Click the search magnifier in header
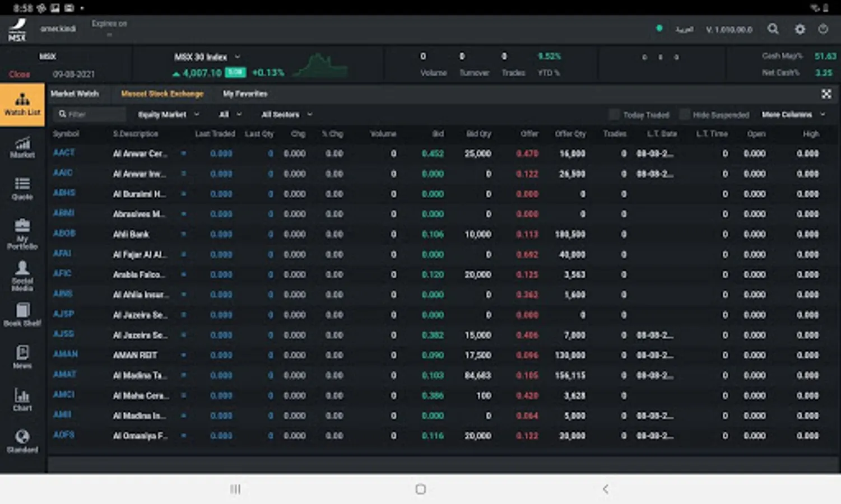This screenshot has height=504, width=841. click(x=773, y=29)
